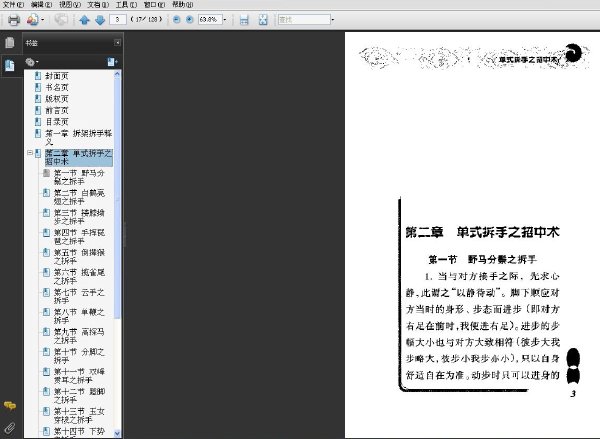Collapse the bookmarks panel with its header button
Screen dimensions: 600x439
click(x=117, y=42)
